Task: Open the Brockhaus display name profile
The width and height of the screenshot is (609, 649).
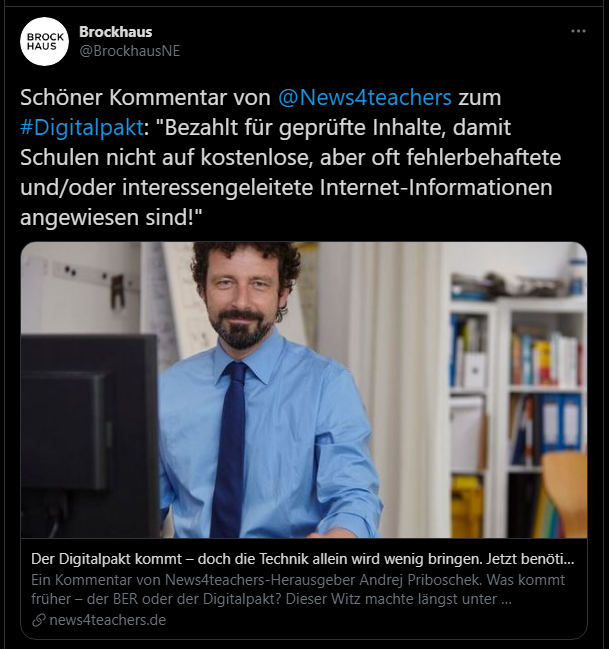Action: pos(116,31)
